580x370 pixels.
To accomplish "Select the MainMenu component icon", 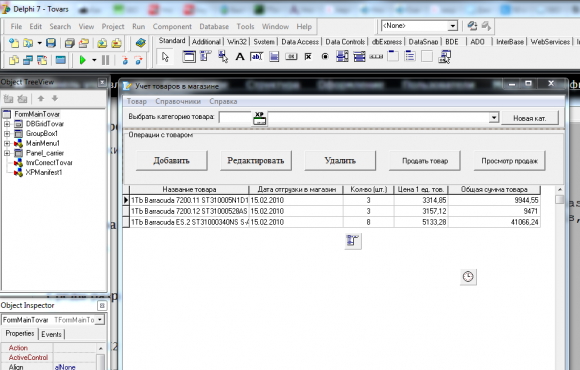I will click(206, 57).
